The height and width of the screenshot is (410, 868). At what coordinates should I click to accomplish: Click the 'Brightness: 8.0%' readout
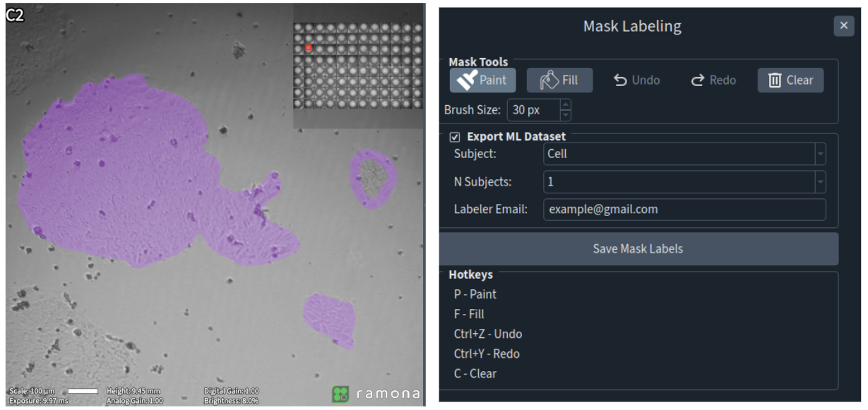click(231, 400)
